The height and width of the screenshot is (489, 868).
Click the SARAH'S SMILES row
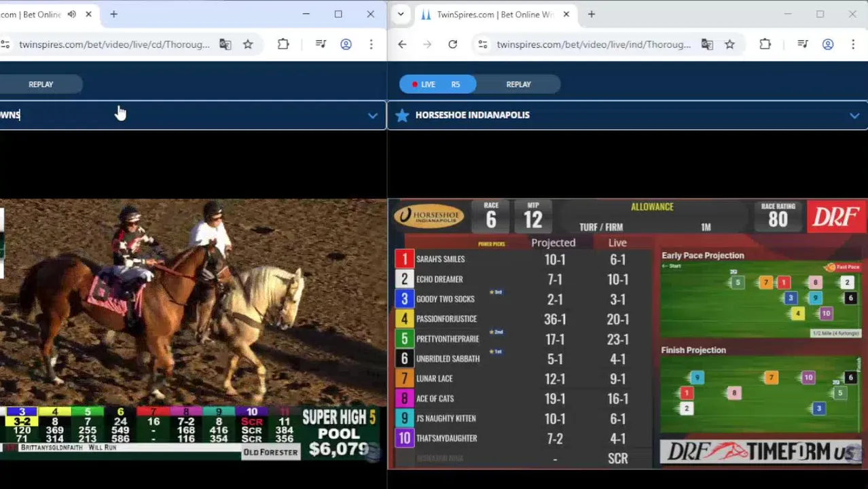pyautogui.click(x=524, y=259)
